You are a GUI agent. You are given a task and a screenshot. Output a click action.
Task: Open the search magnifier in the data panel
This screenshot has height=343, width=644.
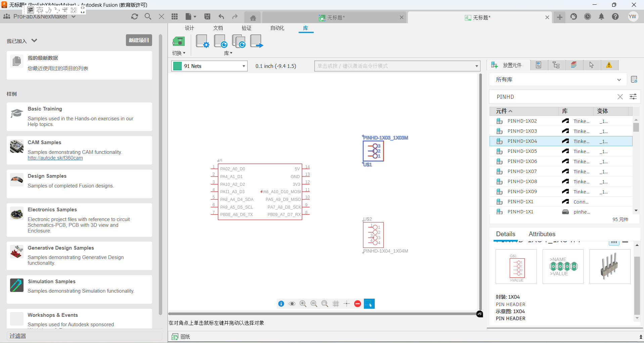(x=148, y=16)
